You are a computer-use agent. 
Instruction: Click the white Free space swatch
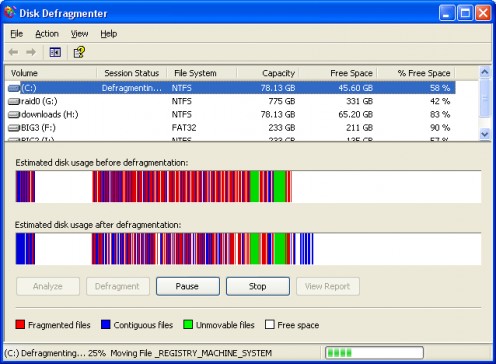[270, 324]
